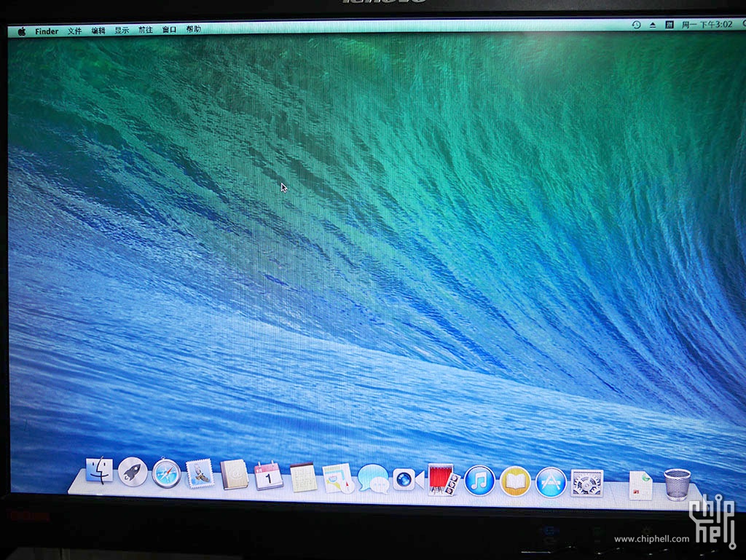746x560 pixels.
Task: Open Finder from the Dock
Action: pyautogui.click(x=99, y=470)
